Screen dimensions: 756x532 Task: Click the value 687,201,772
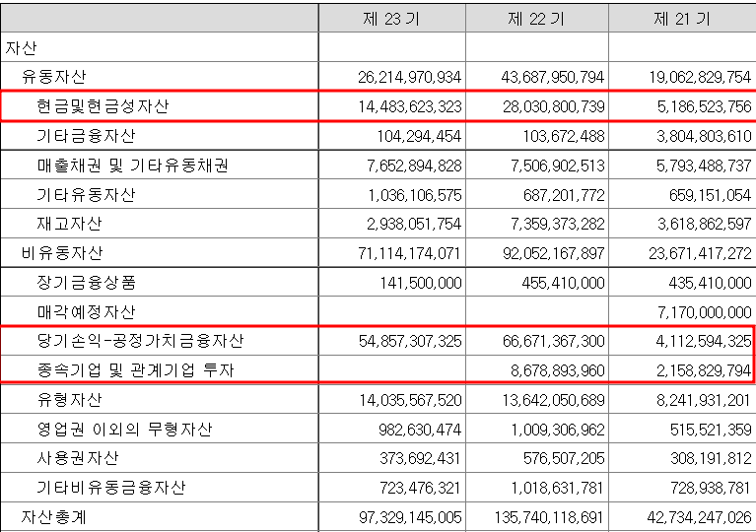(x=564, y=195)
